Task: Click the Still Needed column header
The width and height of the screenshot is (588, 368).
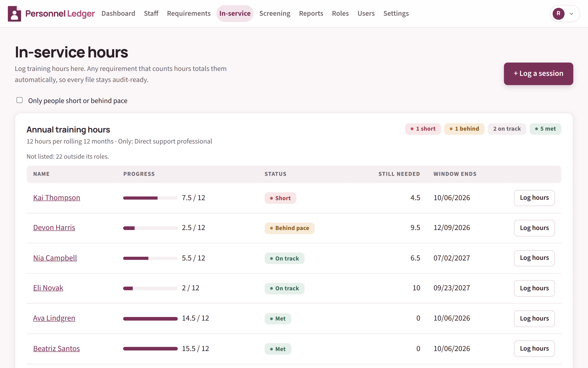Action: point(399,174)
